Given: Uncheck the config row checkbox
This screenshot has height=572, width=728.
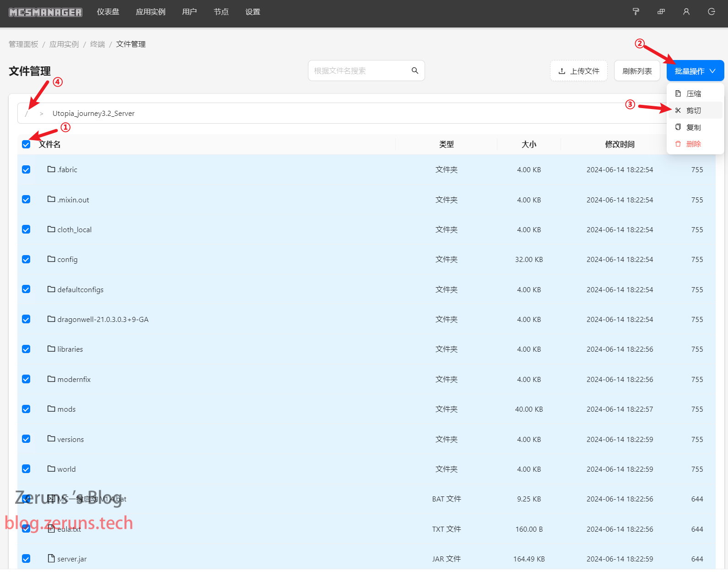Looking at the screenshot, I should click(26, 259).
